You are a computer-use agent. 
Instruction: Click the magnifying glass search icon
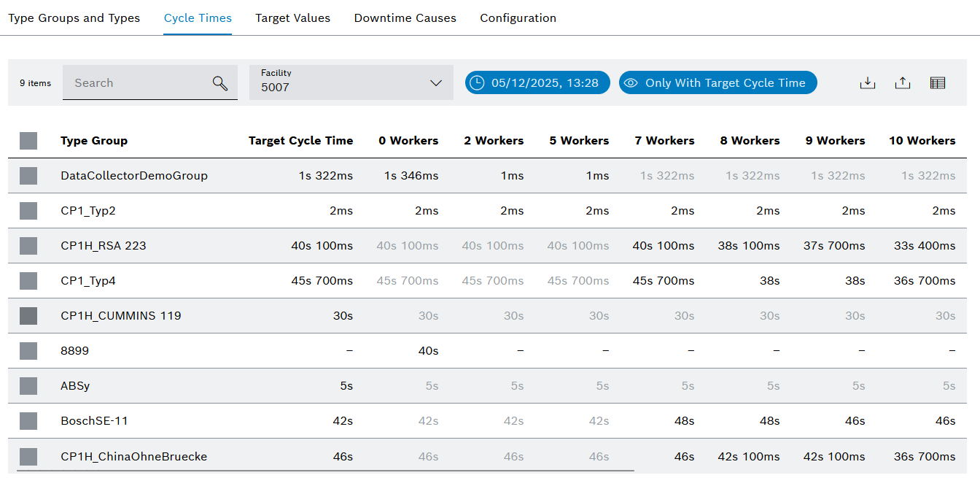(x=220, y=83)
